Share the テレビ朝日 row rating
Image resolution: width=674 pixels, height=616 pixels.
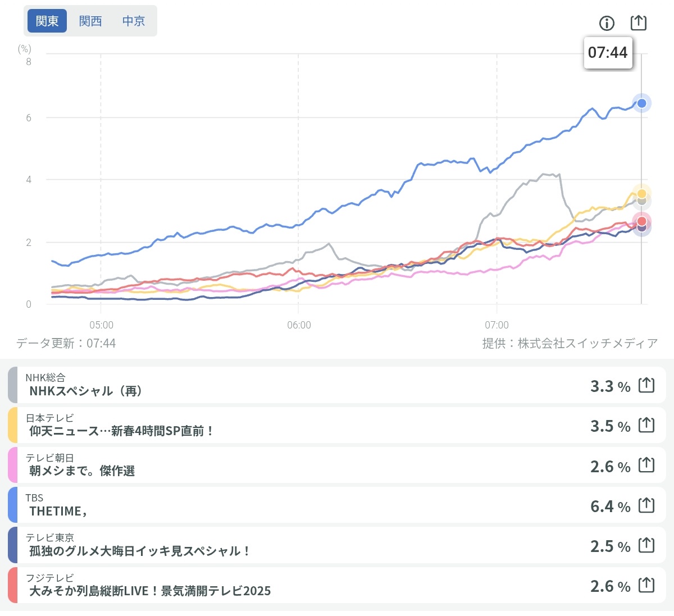click(x=646, y=465)
